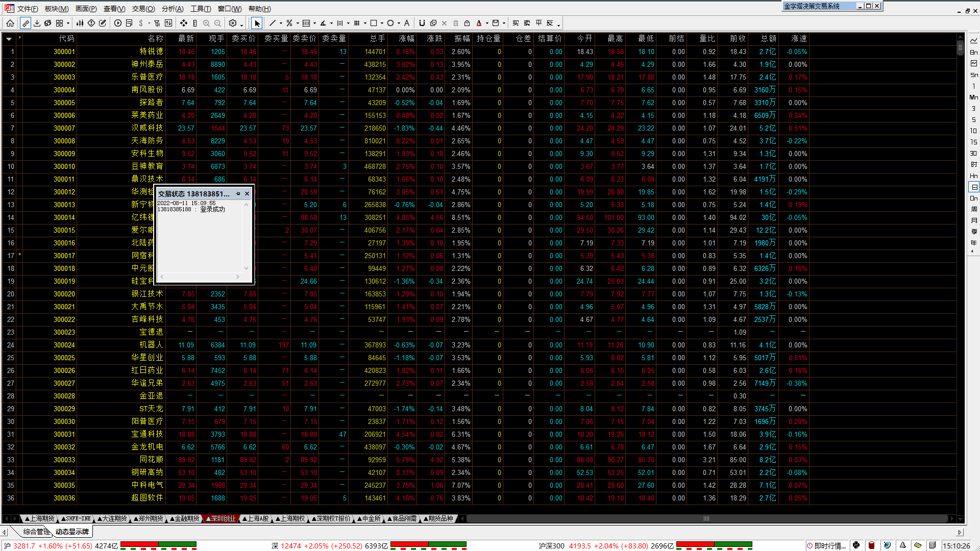The width and height of the screenshot is (980, 551).
Task: Click the refresh sync icon
Action: [x=48, y=23]
